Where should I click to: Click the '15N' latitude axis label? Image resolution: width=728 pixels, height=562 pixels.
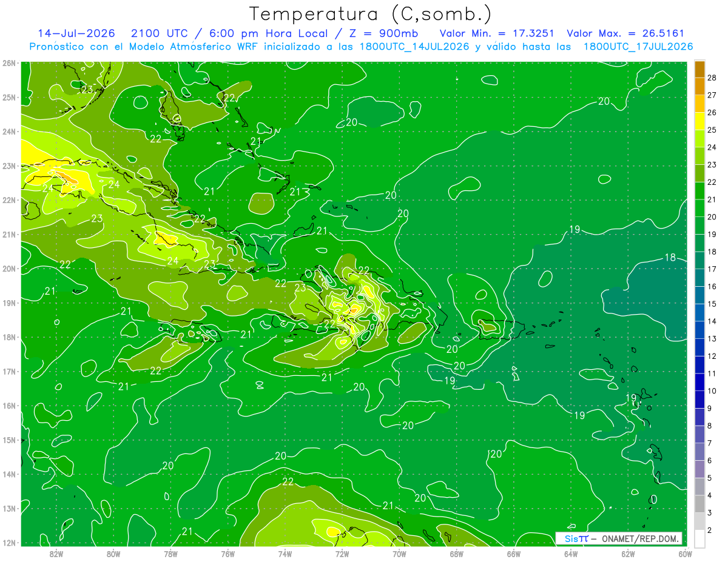(x=8, y=440)
